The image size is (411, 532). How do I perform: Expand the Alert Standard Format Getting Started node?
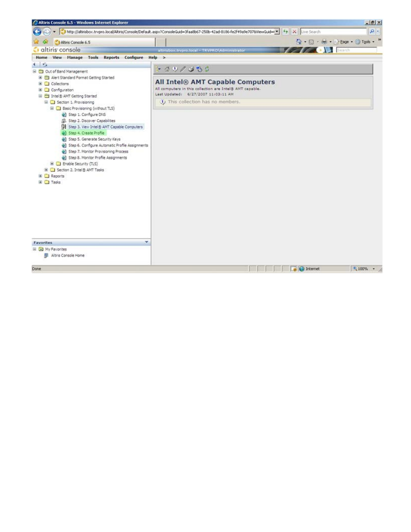click(40, 78)
